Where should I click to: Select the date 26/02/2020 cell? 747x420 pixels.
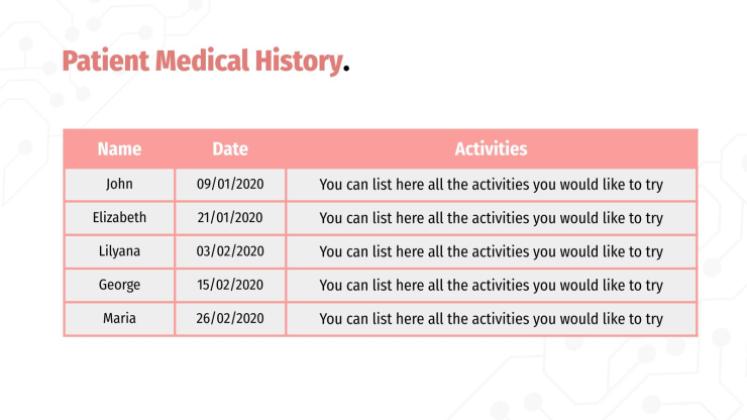230,319
